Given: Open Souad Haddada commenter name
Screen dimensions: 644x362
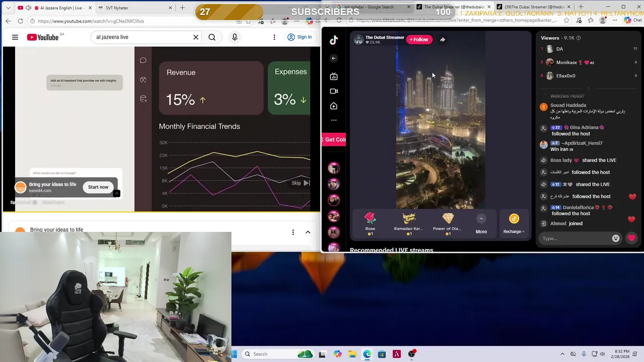Looking at the screenshot, I should (568, 106).
